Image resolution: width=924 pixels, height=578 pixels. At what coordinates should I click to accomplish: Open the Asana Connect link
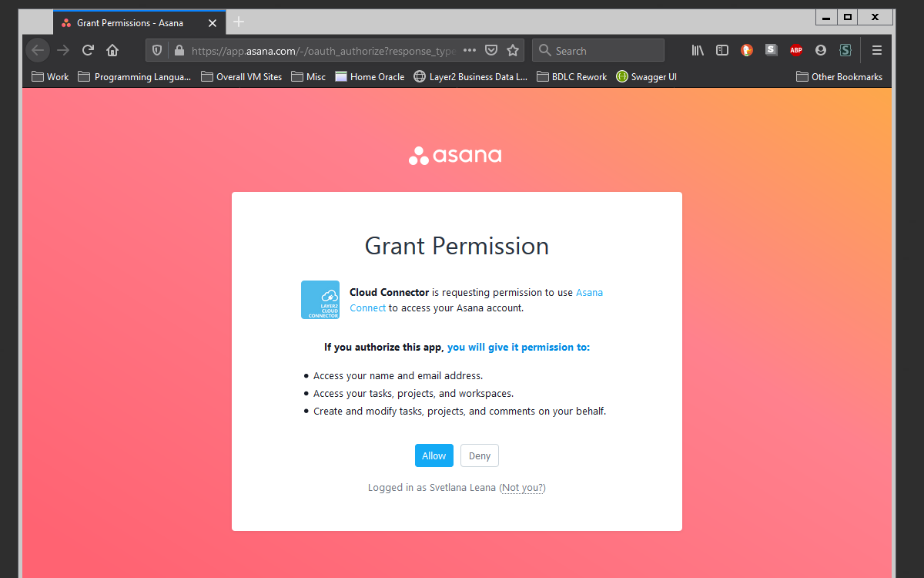589,293
